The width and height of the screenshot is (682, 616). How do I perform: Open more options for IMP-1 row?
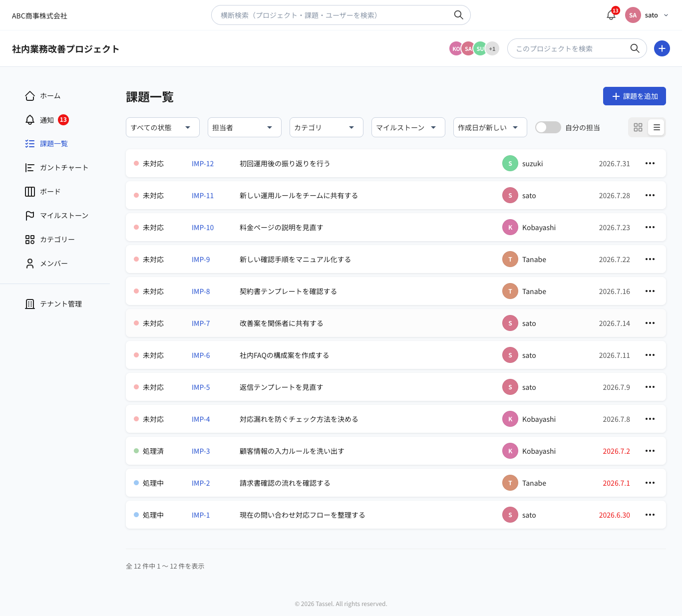tap(650, 515)
